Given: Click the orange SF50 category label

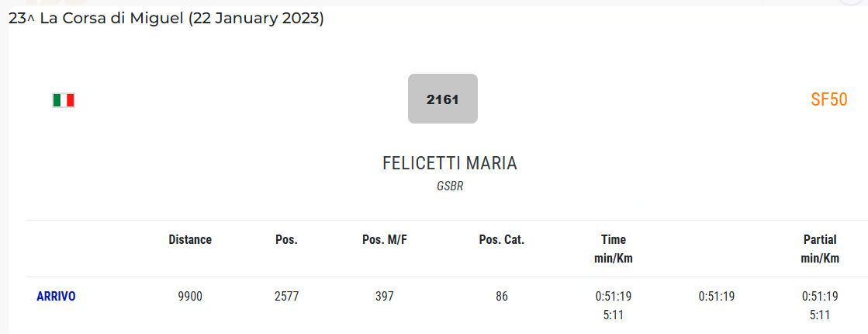Looking at the screenshot, I should [828, 99].
